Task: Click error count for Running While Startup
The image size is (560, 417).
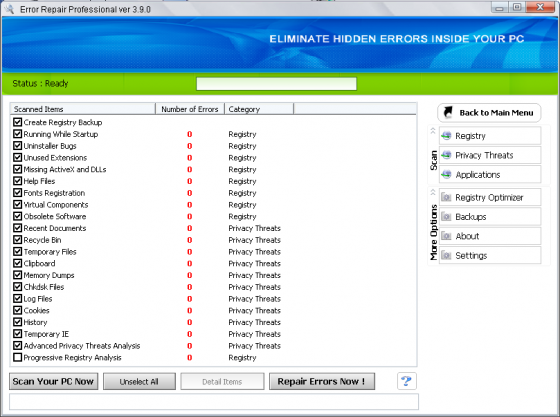Action: [190, 134]
